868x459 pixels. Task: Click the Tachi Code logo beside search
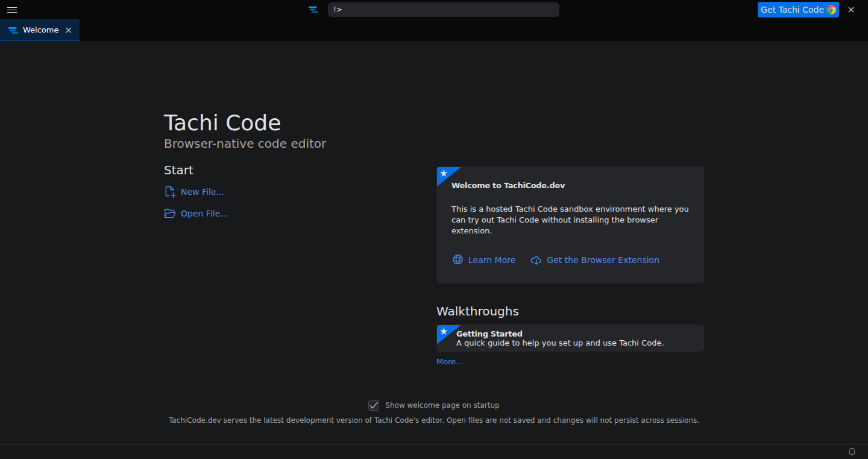[x=313, y=10]
